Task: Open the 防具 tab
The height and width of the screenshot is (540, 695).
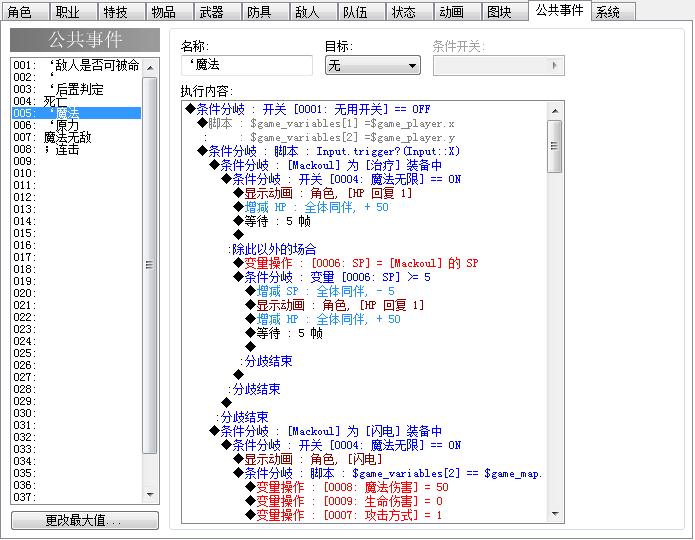Action: [265, 12]
